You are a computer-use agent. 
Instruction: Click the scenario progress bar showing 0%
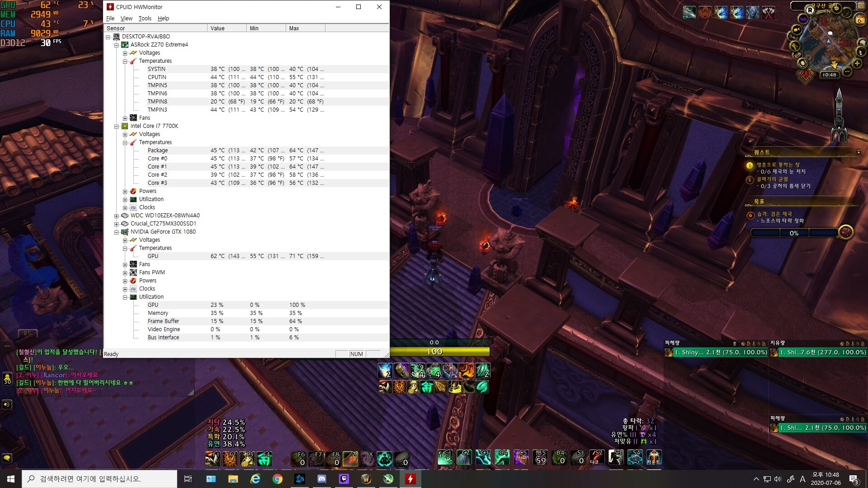(794, 233)
